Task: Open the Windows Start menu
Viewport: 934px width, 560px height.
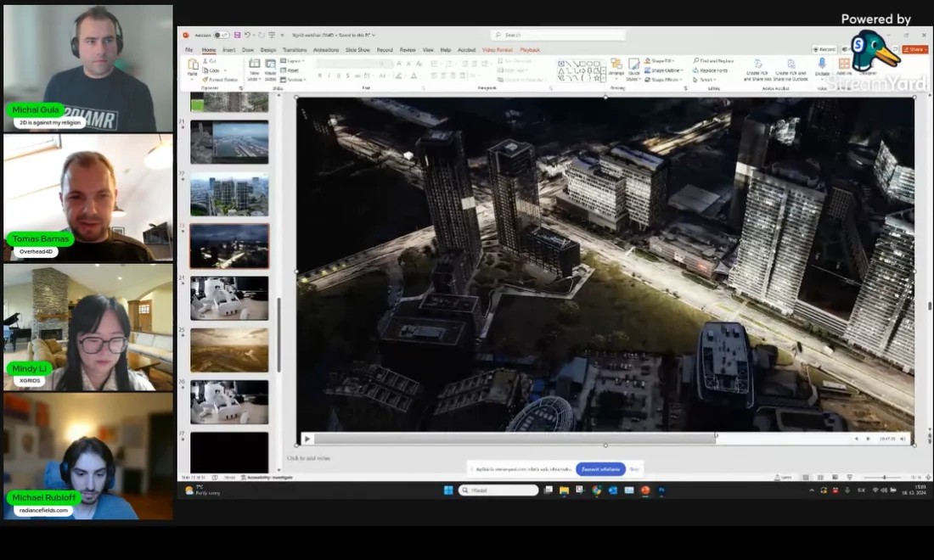Action: pyautogui.click(x=448, y=490)
